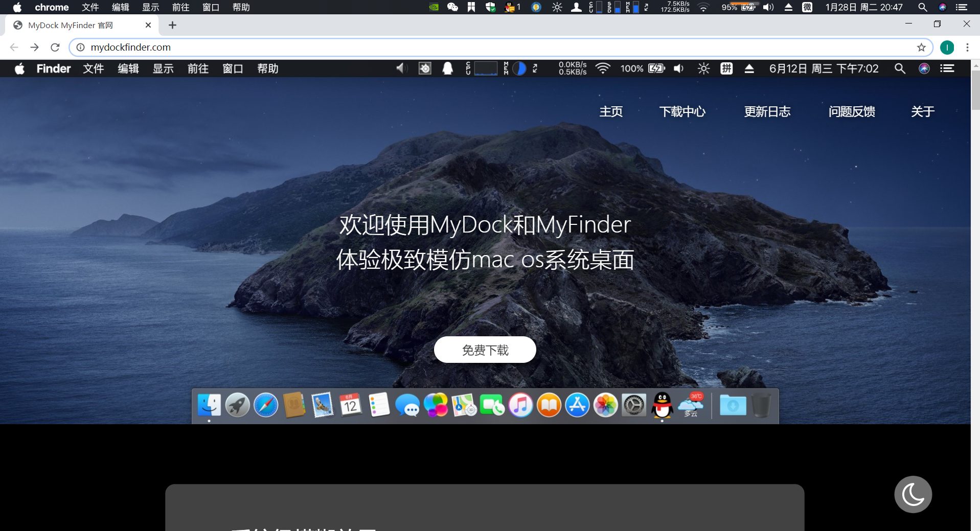Screen dimensions: 980x531
Task: Launch the Launchpad rocket icon
Action: 237,405
